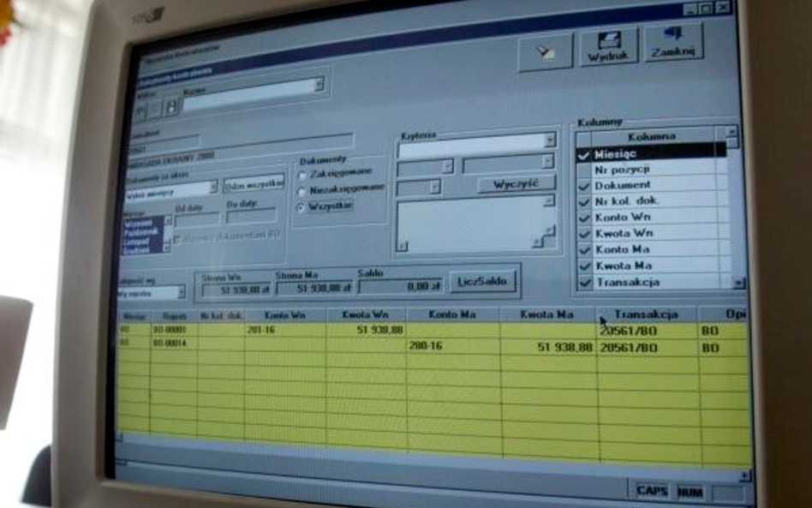Open the Dokumenty za okres dropdown
The image size is (812, 508).
tap(212, 187)
